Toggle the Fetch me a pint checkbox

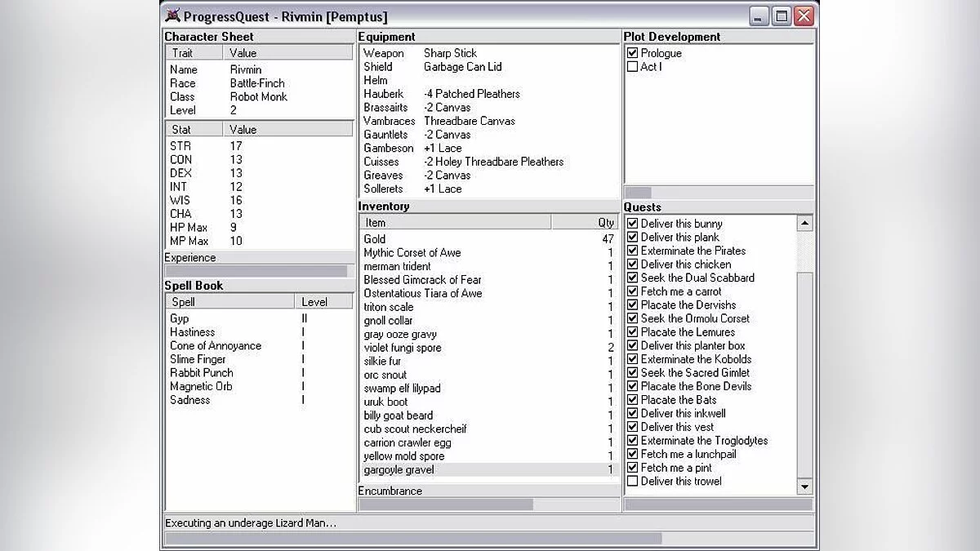tap(632, 468)
